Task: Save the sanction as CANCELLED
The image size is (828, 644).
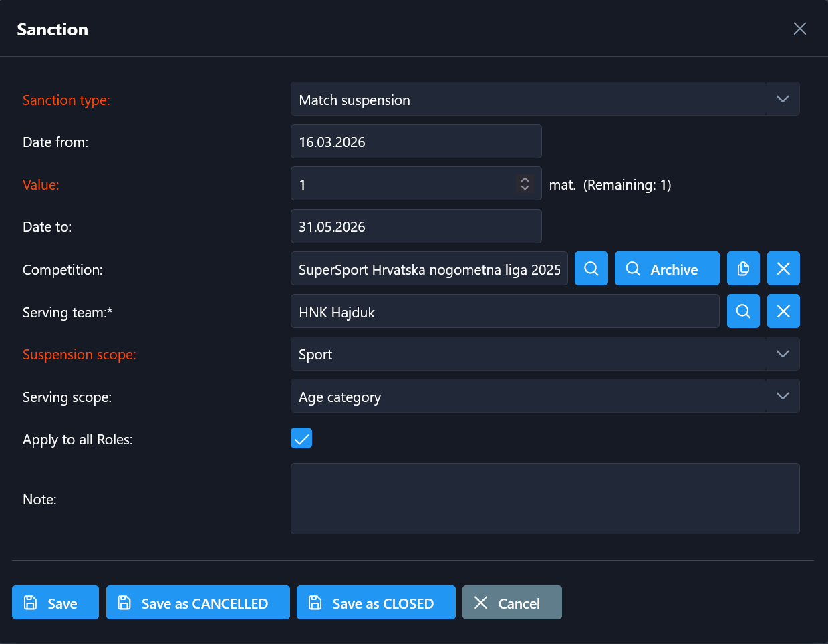Action: coord(198,603)
